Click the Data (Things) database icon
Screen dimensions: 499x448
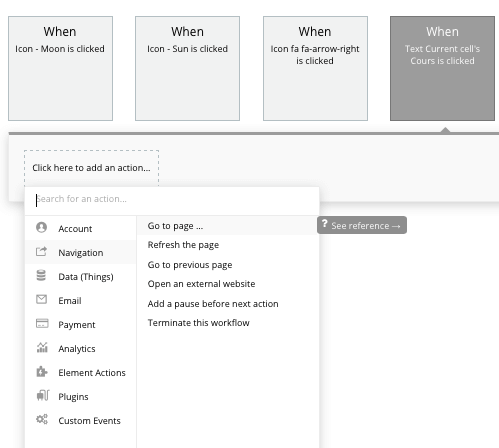coord(41,275)
